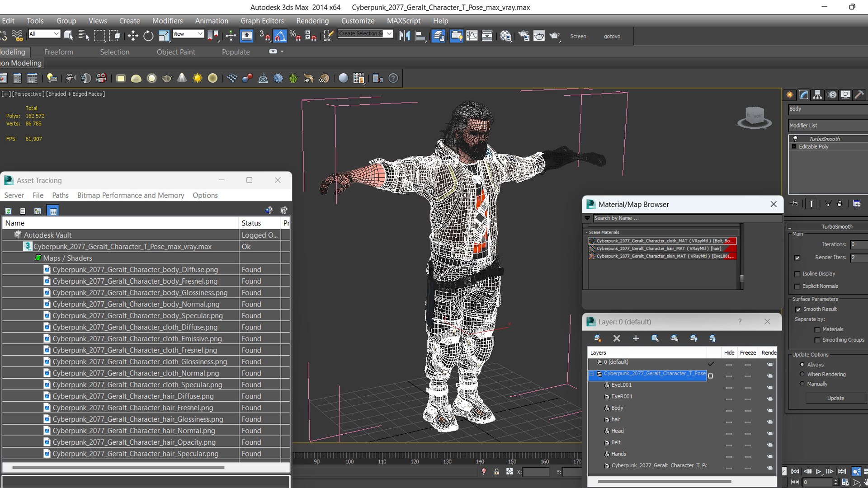The width and height of the screenshot is (868, 488).
Task: Click the Select Object arrow tool
Action: coord(69,36)
